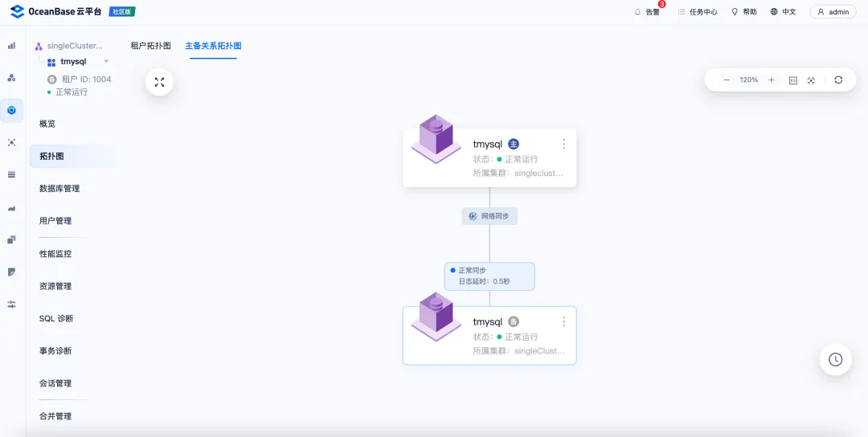Open more options for standby tmysql card
The height and width of the screenshot is (437, 868).
tap(563, 321)
